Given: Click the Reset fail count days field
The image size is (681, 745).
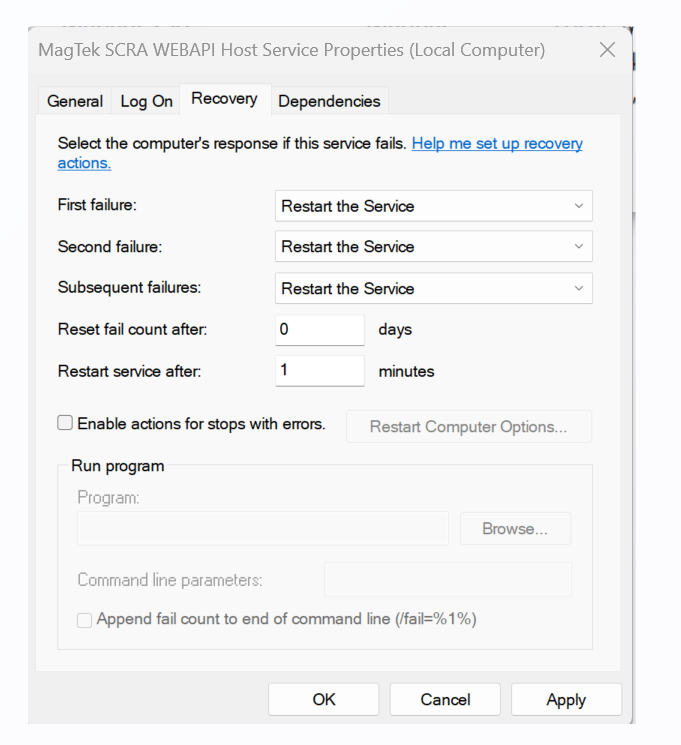Looking at the screenshot, I should click(x=319, y=330).
